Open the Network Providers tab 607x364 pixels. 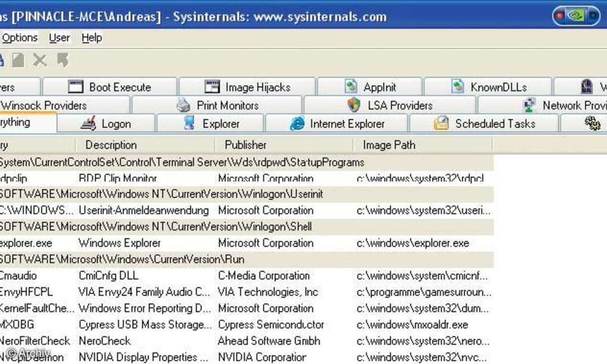(543, 106)
